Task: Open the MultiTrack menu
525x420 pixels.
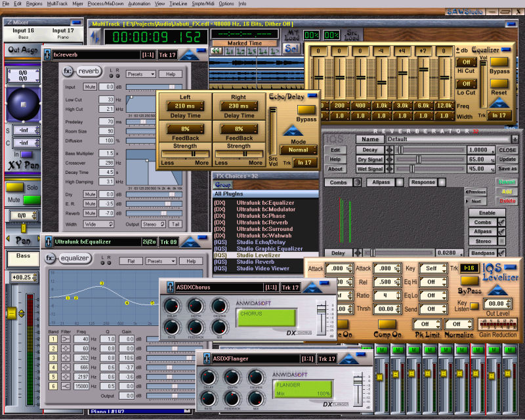Action: tap(57, 4)
